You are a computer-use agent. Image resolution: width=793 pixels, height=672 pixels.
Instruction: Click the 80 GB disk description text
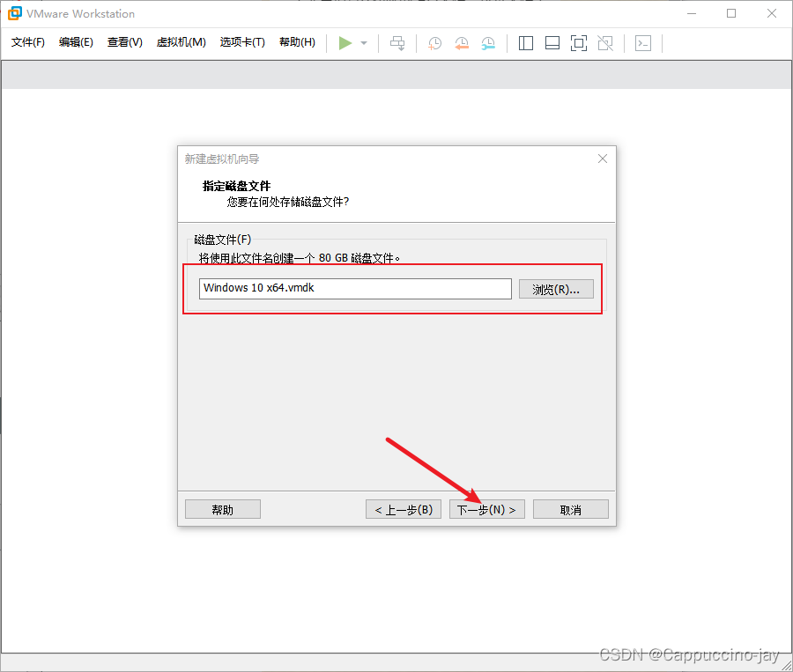[300, 258]
